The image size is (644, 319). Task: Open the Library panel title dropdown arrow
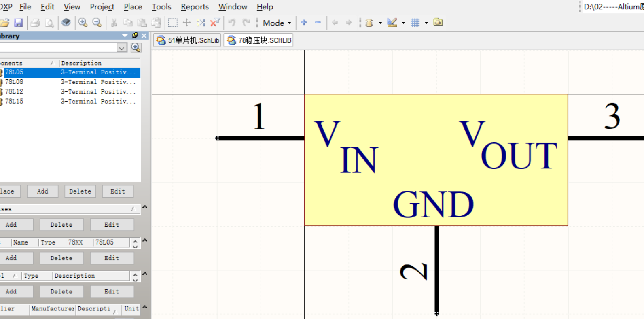(x=125, y=36)
